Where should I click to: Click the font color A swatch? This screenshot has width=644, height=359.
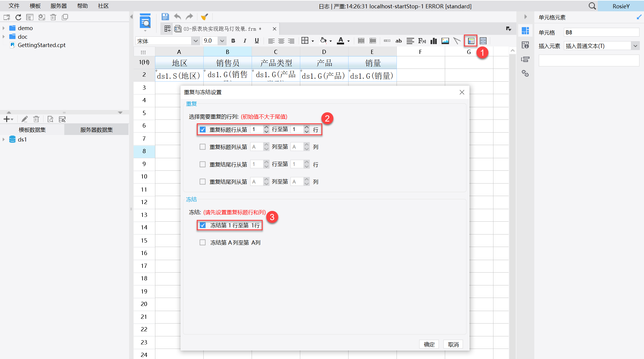340,41
